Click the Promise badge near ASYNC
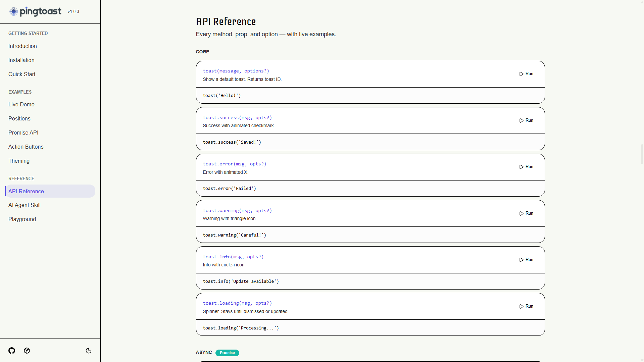644x362 pixels. click(227, 353)
